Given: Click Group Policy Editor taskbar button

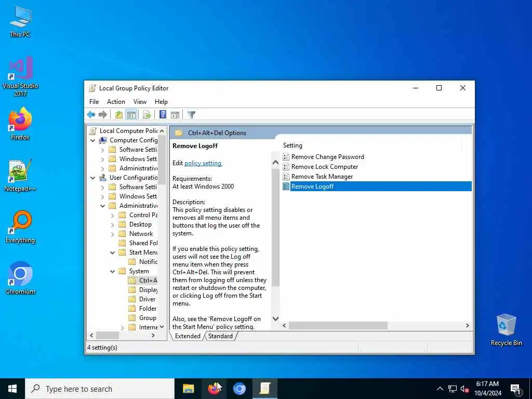Looking at the screenshot, I should [264, 389].
